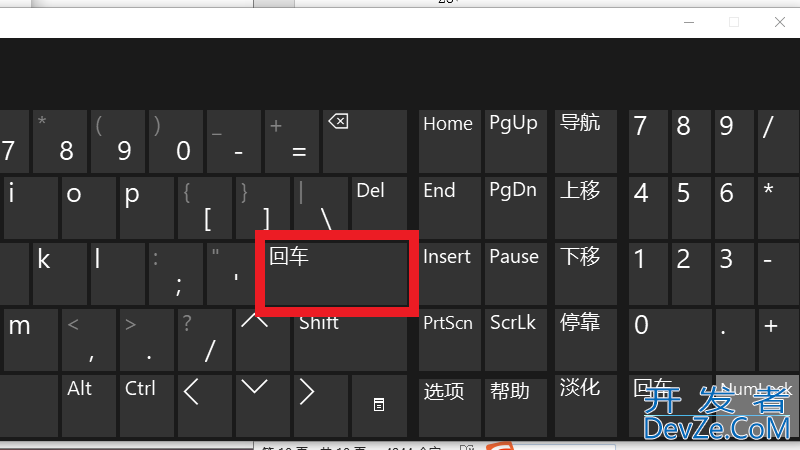This screenshot has width=800, height=450.
Task: Tap the comma and less-than key
Action: 89,339
